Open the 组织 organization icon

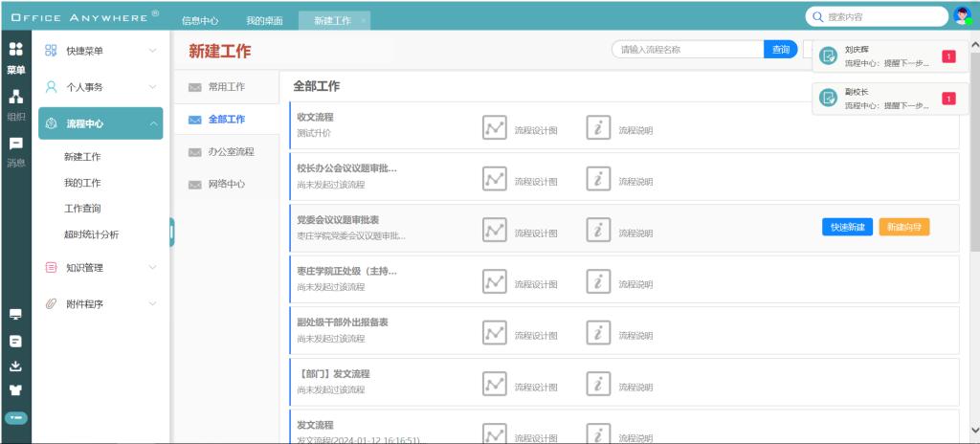[15, 97]
